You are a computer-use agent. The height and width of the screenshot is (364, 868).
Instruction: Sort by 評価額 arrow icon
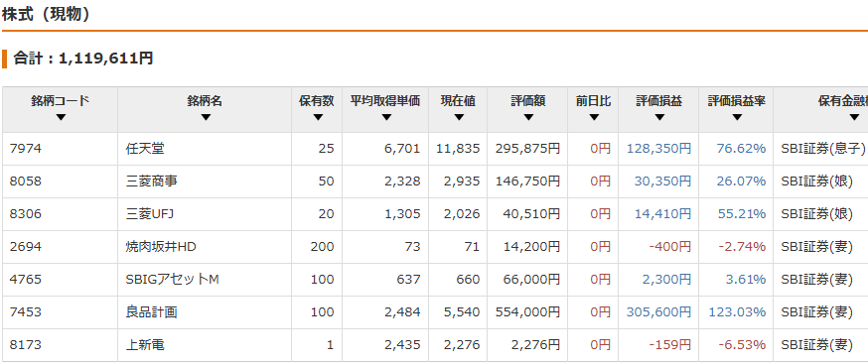click(x=528, y=117)
